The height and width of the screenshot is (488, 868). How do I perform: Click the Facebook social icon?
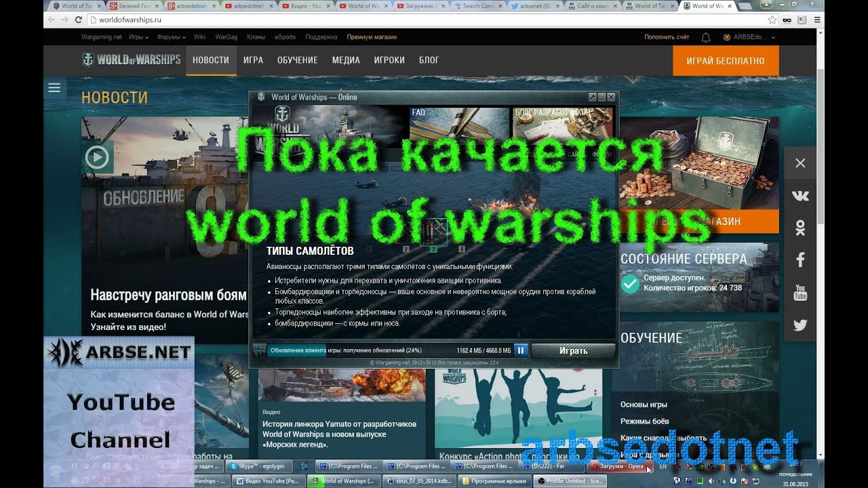pyautogui.click(x=800, y=260)
